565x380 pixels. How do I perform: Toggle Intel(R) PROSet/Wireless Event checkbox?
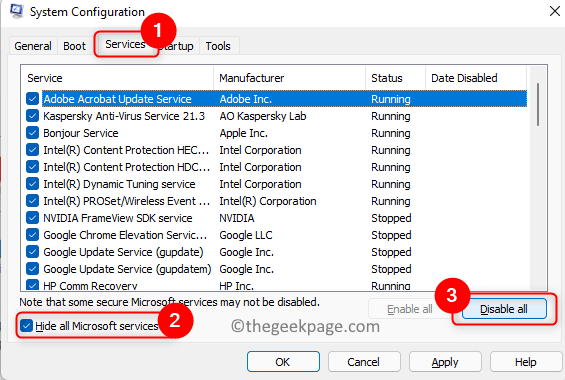tap(32, 201)
